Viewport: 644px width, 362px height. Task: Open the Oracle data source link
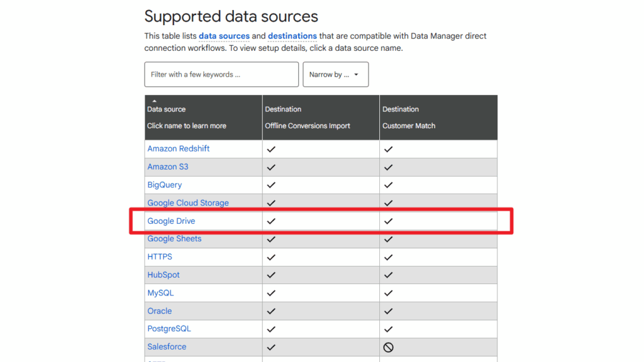coord(159,311)
